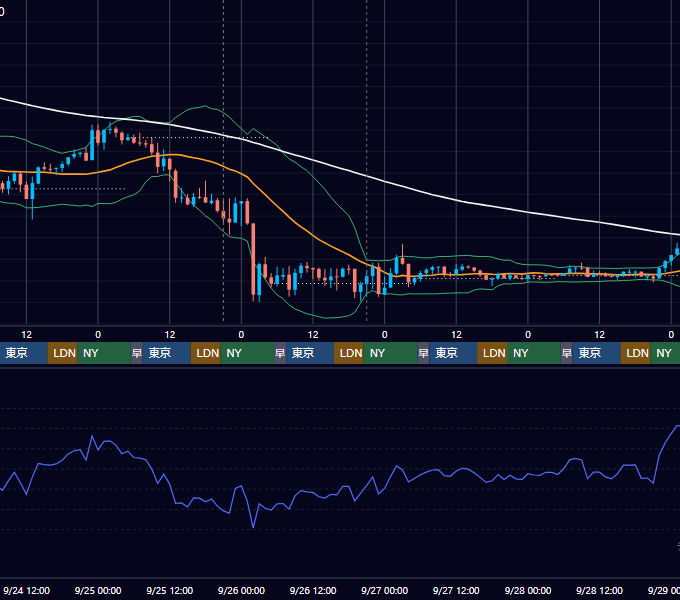Pick the LDN session block on 9/26

(349, 353)
